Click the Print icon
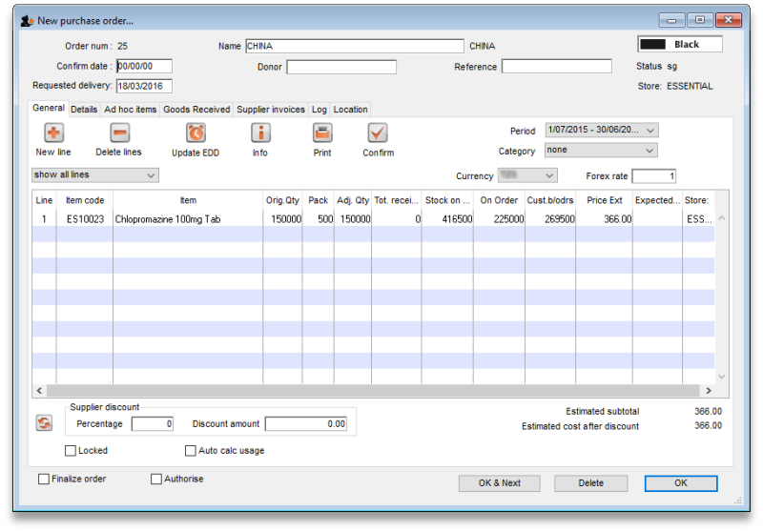The width and height of the screenshot is (763, 532). point(322,133)
